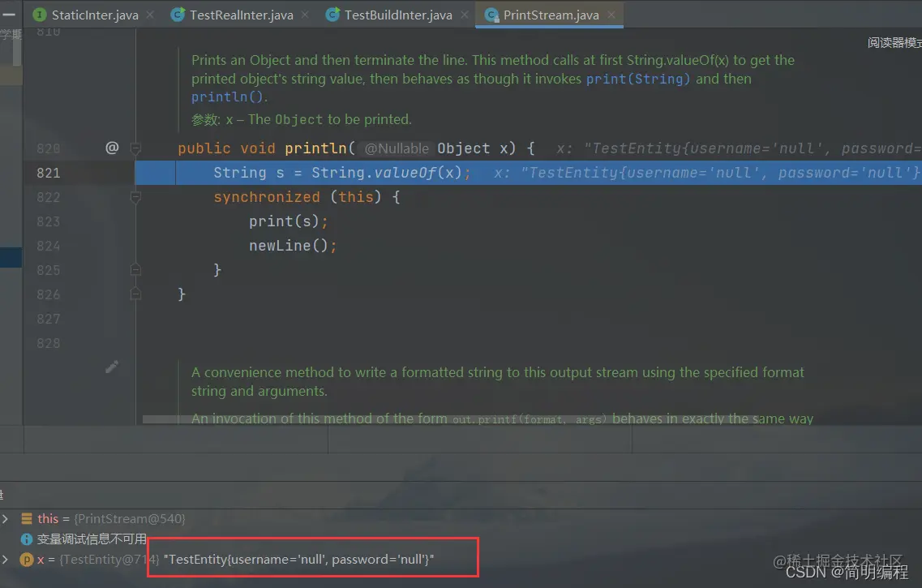Click line number 822 in the gutter
922x588 pixels.
click(48, 197)
